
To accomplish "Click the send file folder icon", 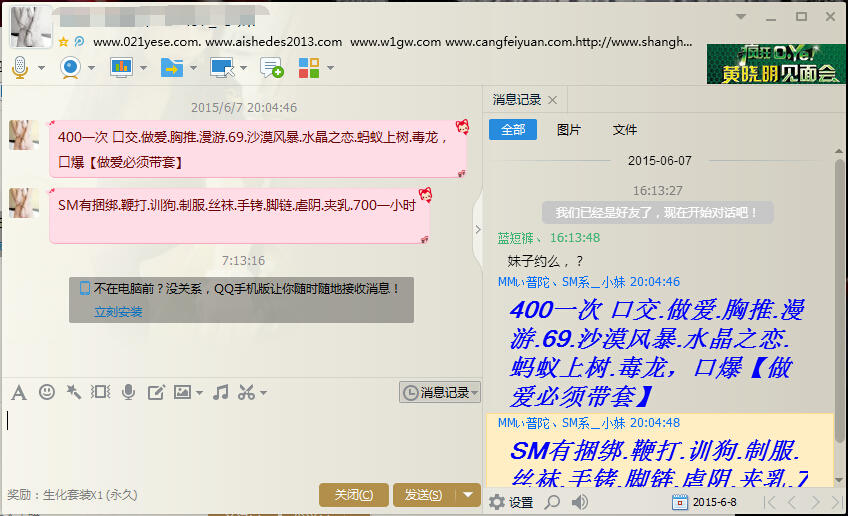I will point(171,67).
